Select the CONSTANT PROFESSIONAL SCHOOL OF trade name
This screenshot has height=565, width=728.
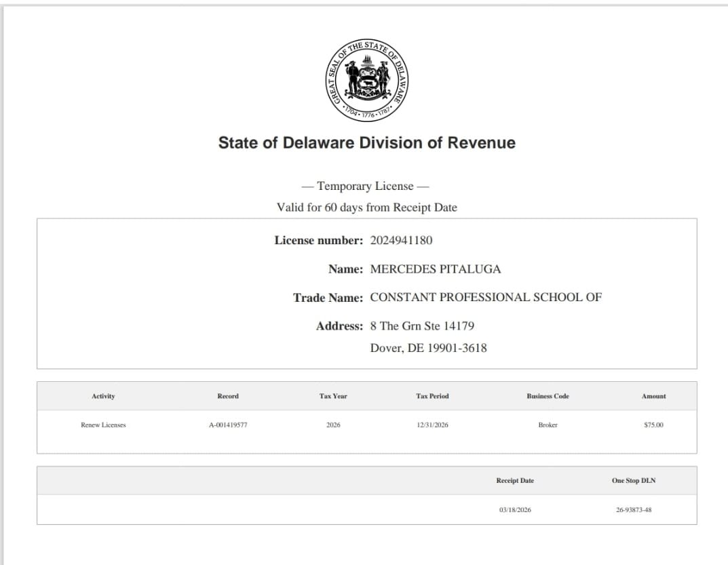pos(485,297)
